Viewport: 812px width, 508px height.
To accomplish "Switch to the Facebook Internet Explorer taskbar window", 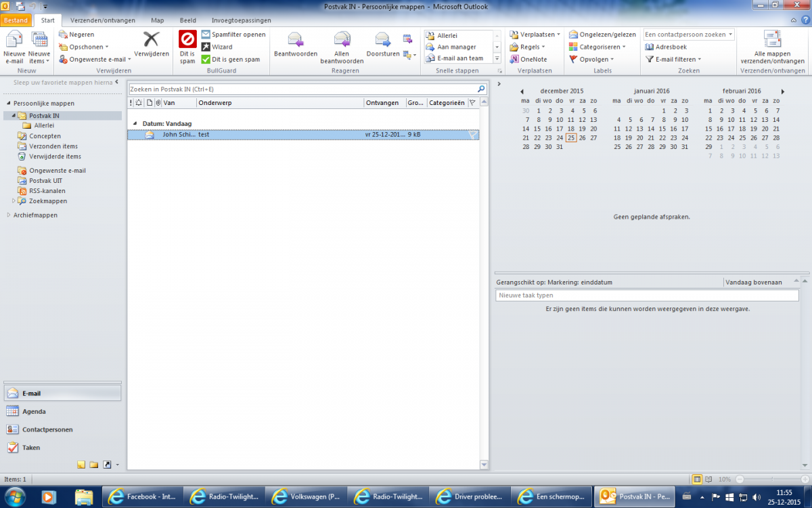I will 142,496.
